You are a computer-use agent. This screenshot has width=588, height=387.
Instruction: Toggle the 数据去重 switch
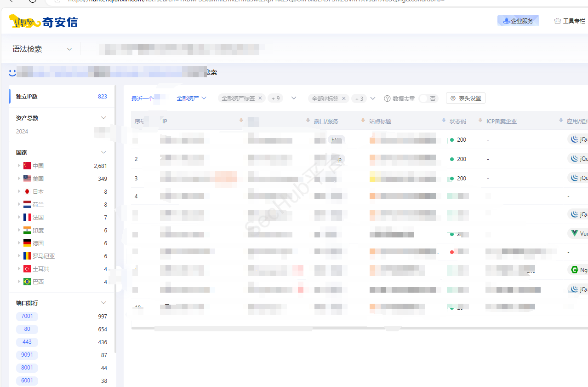point(428,98)
